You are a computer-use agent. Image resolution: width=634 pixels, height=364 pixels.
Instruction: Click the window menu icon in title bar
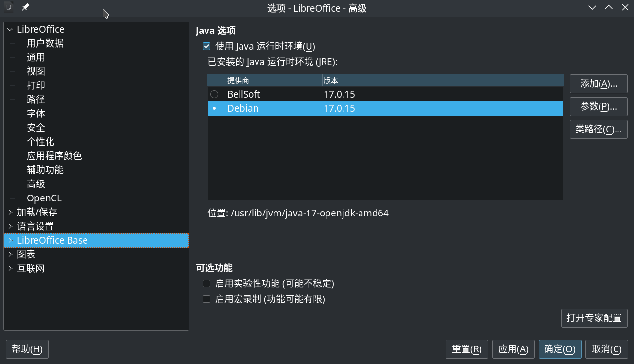point(9,7)
